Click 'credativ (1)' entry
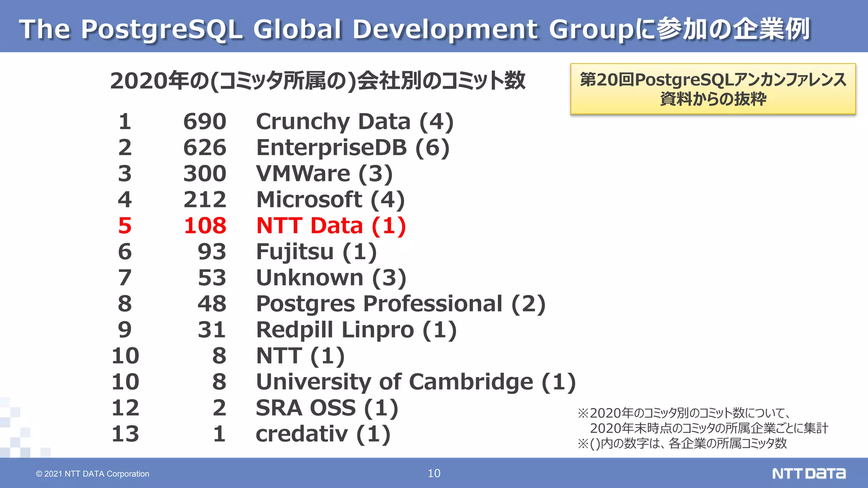The width and height of the screenshot is (868, 488). pos(323,434)
